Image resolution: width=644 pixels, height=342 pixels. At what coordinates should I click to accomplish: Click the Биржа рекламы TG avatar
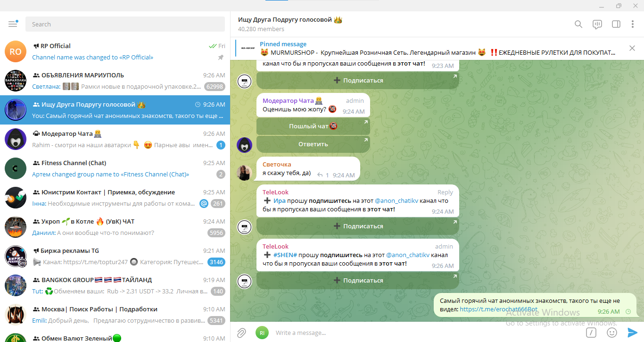click(16, 256)
